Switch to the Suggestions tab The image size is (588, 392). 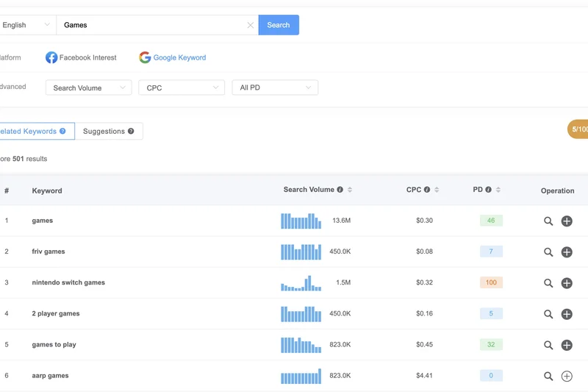(x=108, y=131)
